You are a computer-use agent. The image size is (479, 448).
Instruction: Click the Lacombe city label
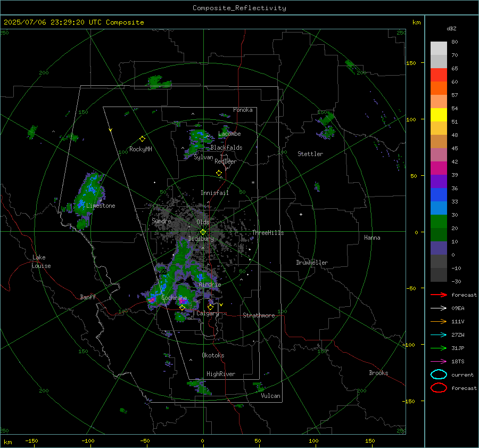click(229, 134)
